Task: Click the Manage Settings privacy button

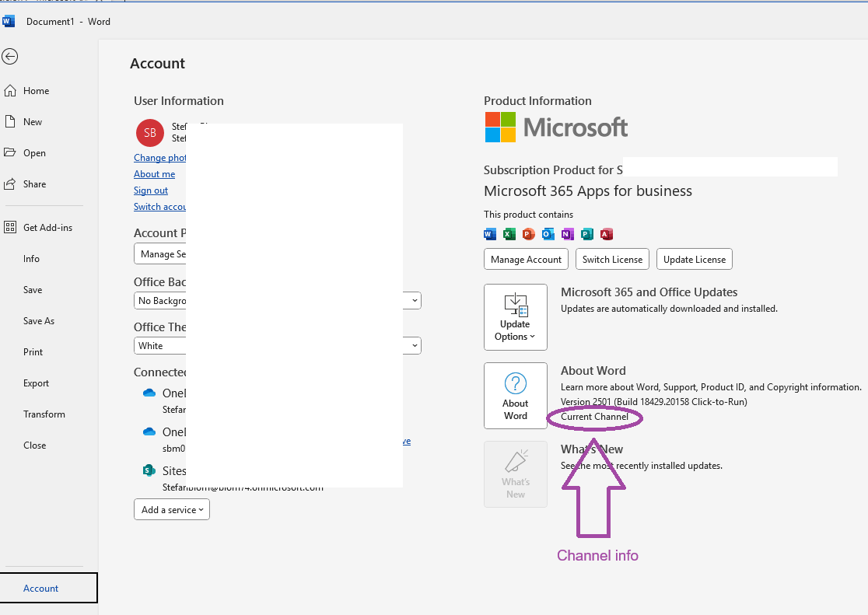Action: [x=160, y=254]
